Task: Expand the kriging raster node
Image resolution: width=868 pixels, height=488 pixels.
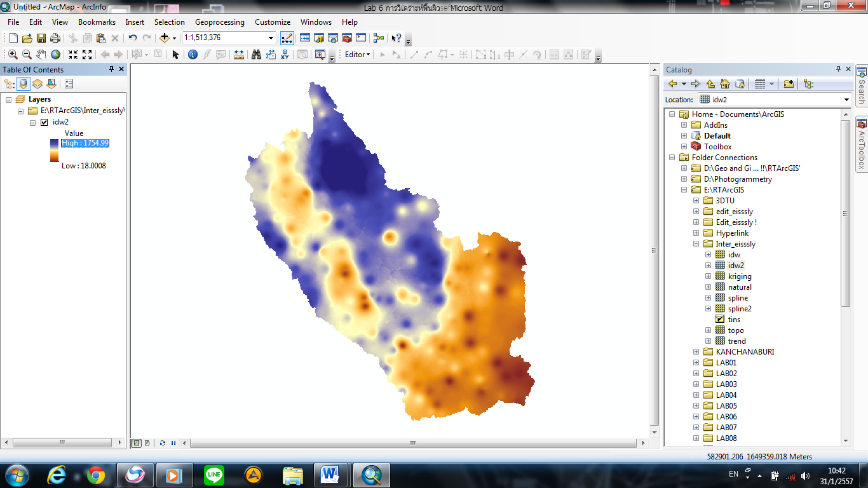Action: click(709, 276)
